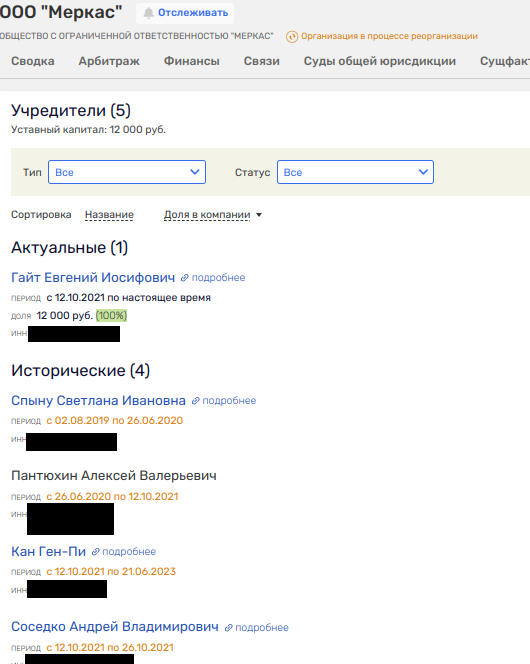Click chain icon next to Спыну Светлана
The image size is (530, 664).
coord(195,401)
